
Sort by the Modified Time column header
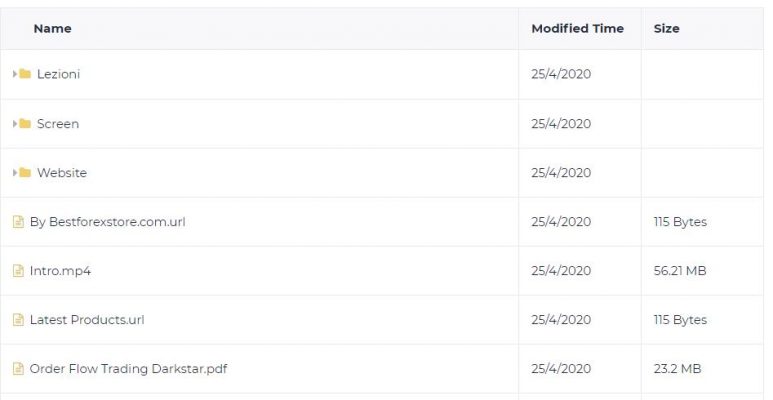pyautogui.click(x=577, y=29)
